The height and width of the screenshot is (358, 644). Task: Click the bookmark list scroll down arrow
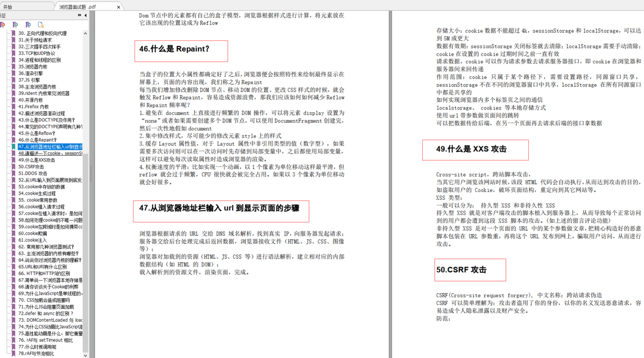point(86,355)
